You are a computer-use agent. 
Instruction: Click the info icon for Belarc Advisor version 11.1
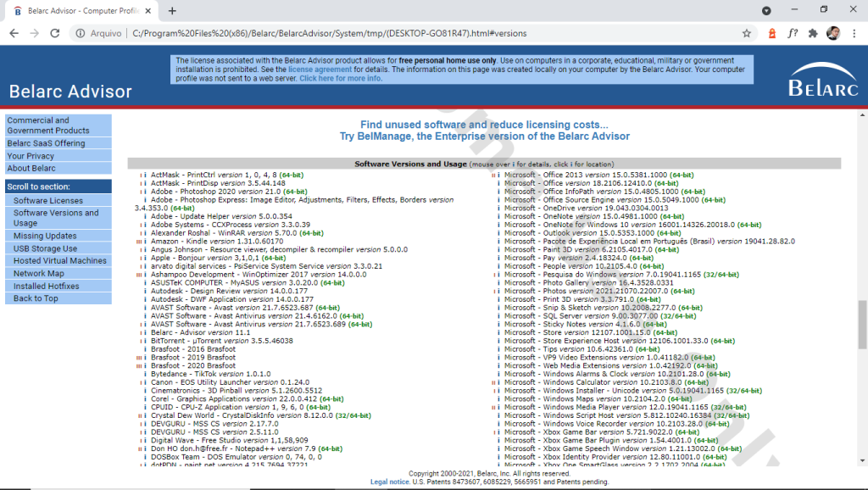coord(145,332)
